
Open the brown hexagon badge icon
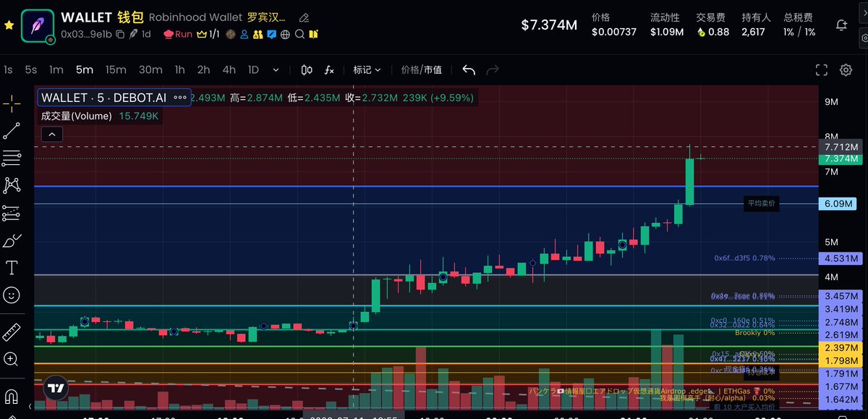[x=231, y=34]
